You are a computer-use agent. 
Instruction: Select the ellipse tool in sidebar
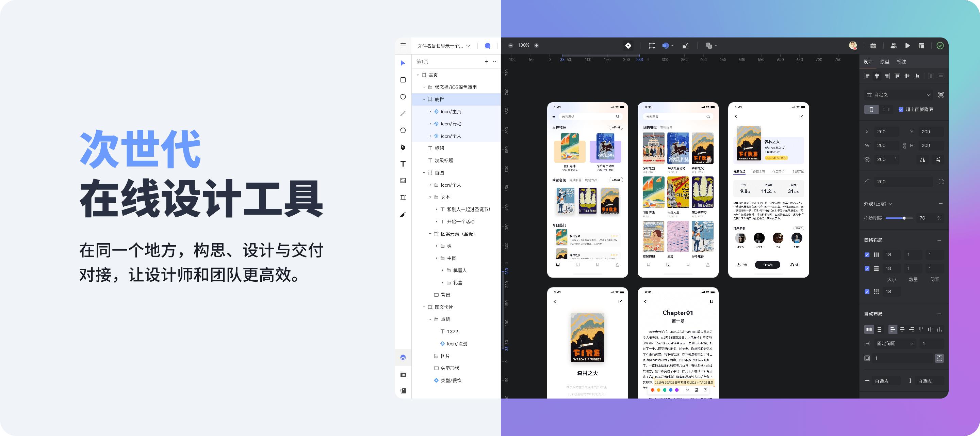click(x=403, y=97)
